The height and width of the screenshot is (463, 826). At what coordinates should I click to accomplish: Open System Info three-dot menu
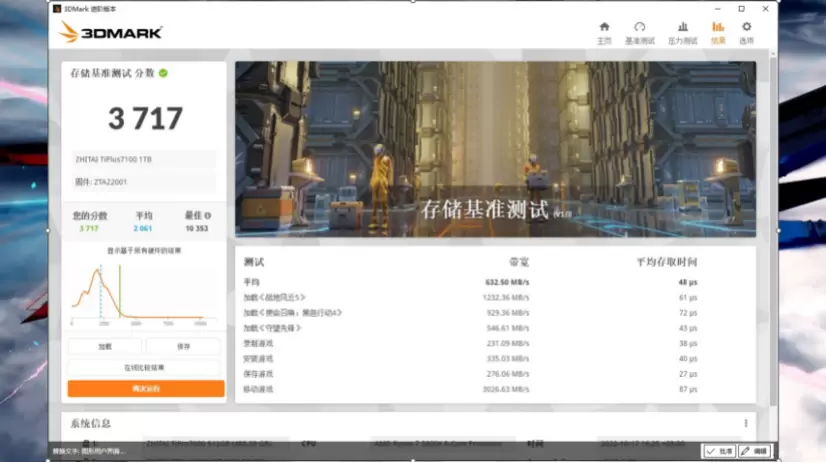(x=745, y=423)
